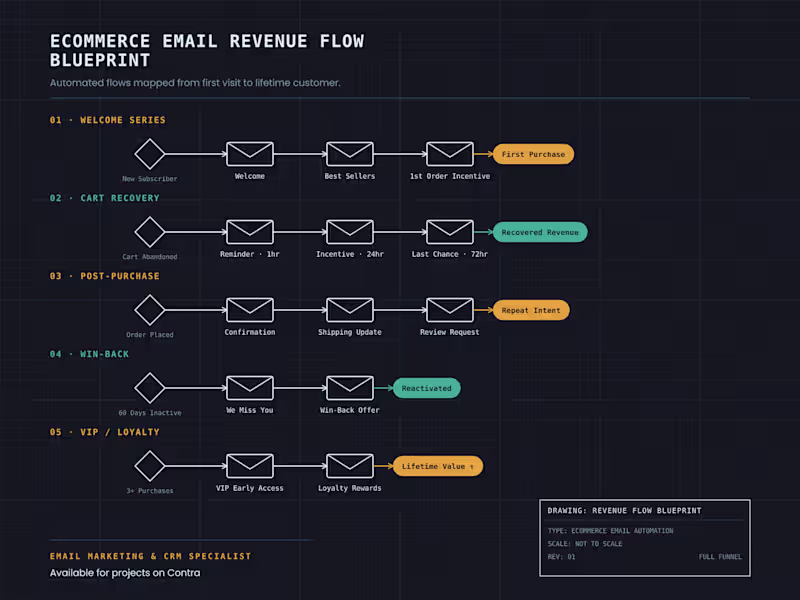Click the New Subscriber diamond trigger
The image size is (800, 600).
149,154
